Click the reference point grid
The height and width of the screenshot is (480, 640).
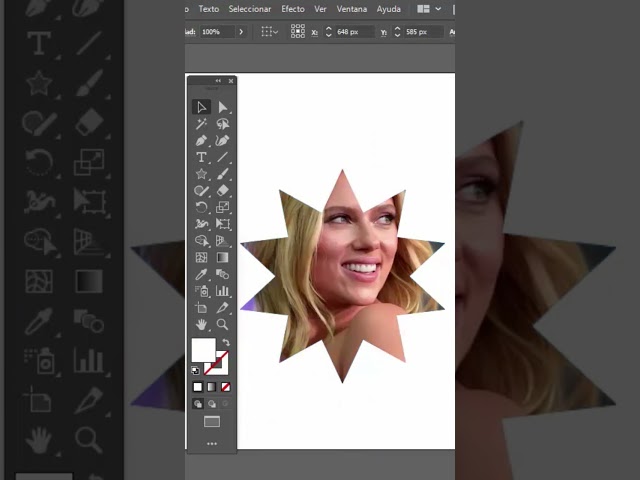(298, 31)
